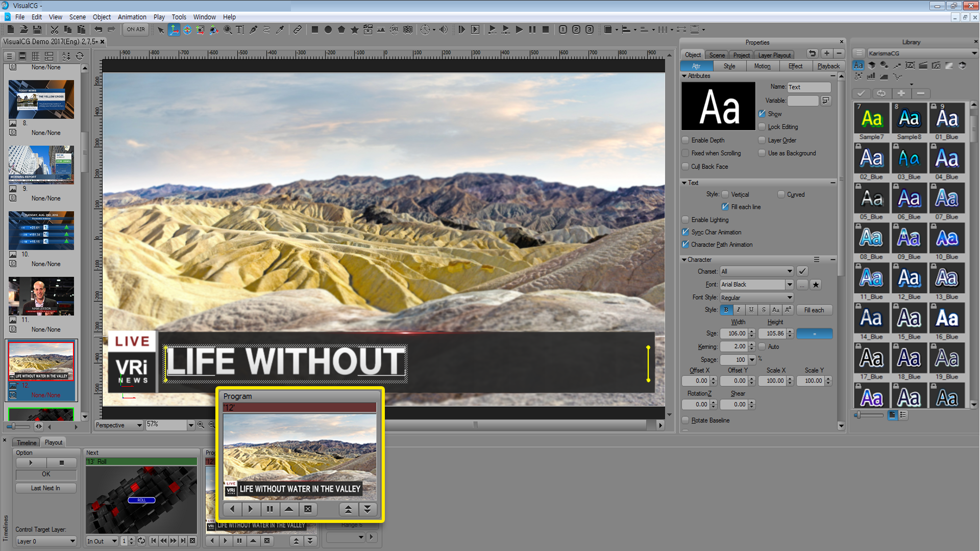
Task: Click the Fill each button
Action: 814,310
